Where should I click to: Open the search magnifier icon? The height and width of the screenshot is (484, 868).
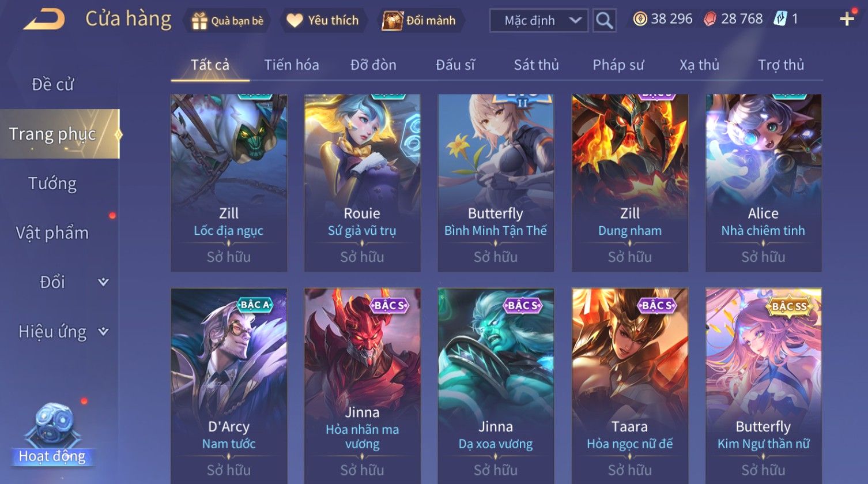[605, 21]
